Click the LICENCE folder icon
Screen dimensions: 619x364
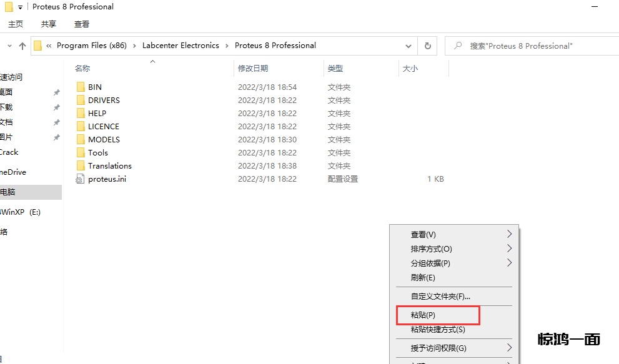pyautogui.click(x=80, y=126)
